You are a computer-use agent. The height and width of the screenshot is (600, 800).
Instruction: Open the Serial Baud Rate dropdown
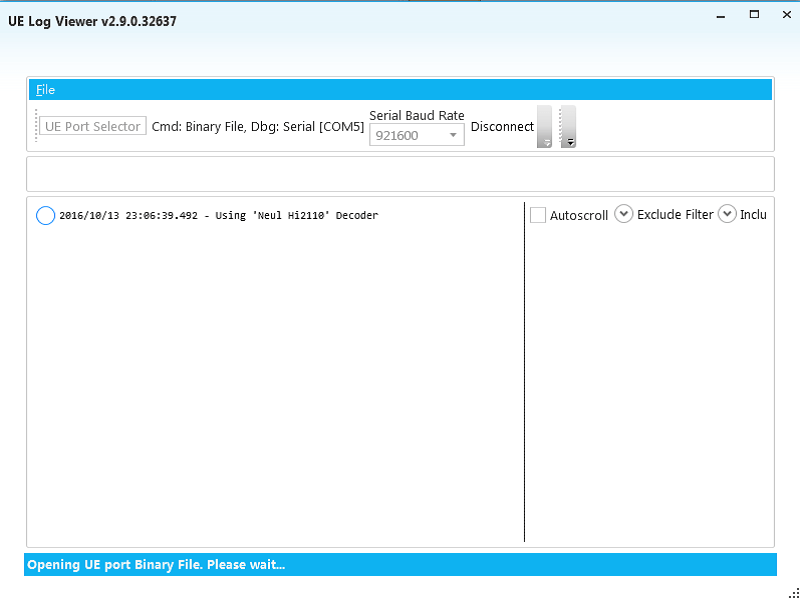pyautogui.click(x=417, y=135)
